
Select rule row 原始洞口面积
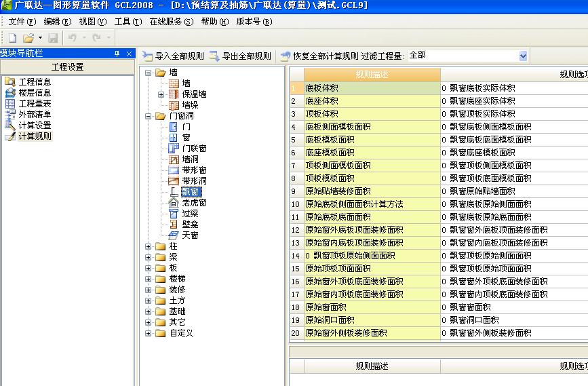click(372, 320)
